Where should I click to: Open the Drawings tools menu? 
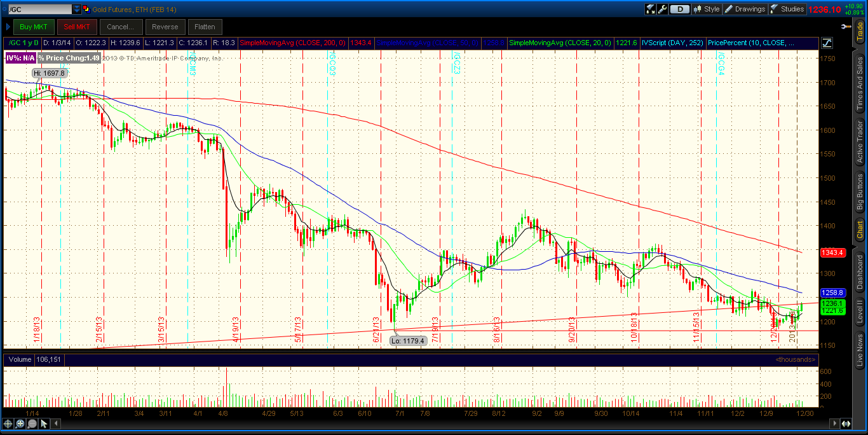point(745,9)
